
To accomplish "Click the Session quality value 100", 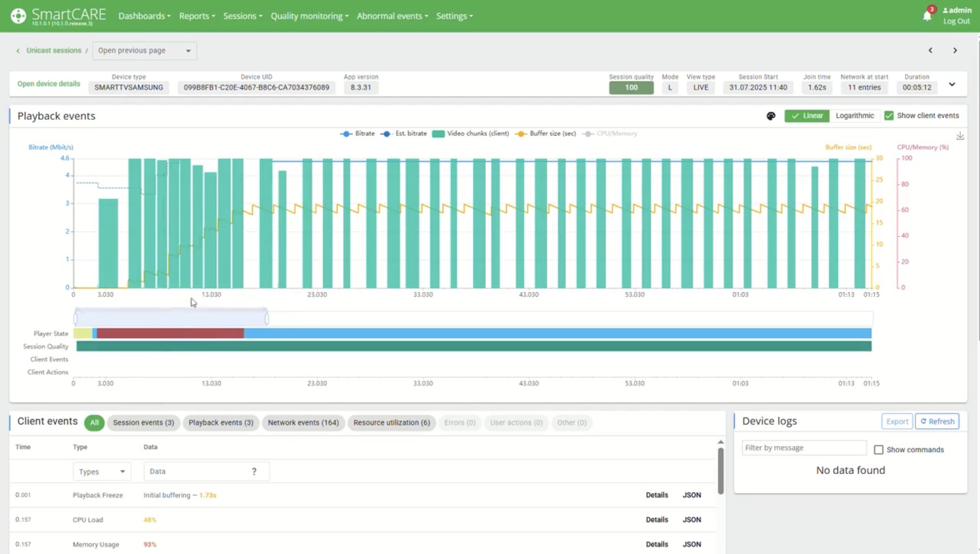I will coord(631,87).
